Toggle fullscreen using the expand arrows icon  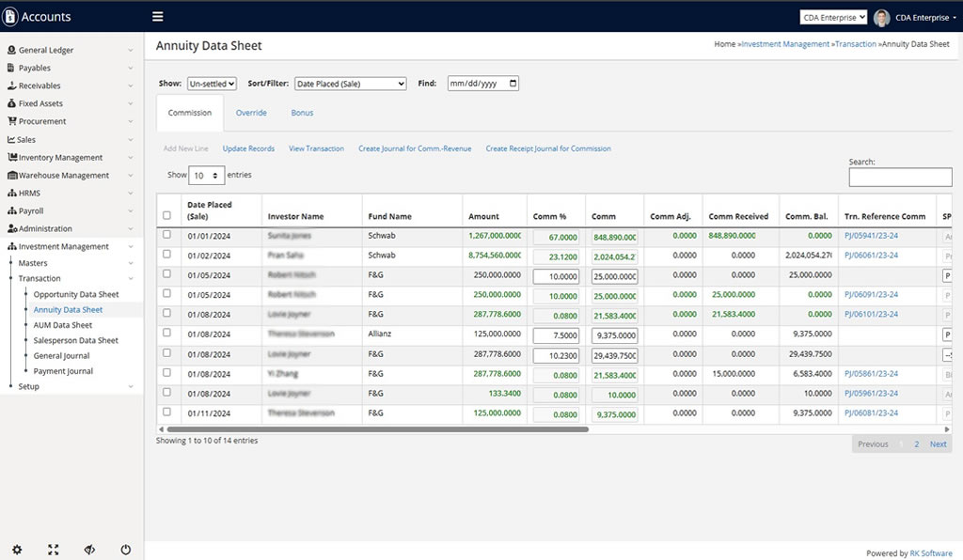click(x=54, y=550)
